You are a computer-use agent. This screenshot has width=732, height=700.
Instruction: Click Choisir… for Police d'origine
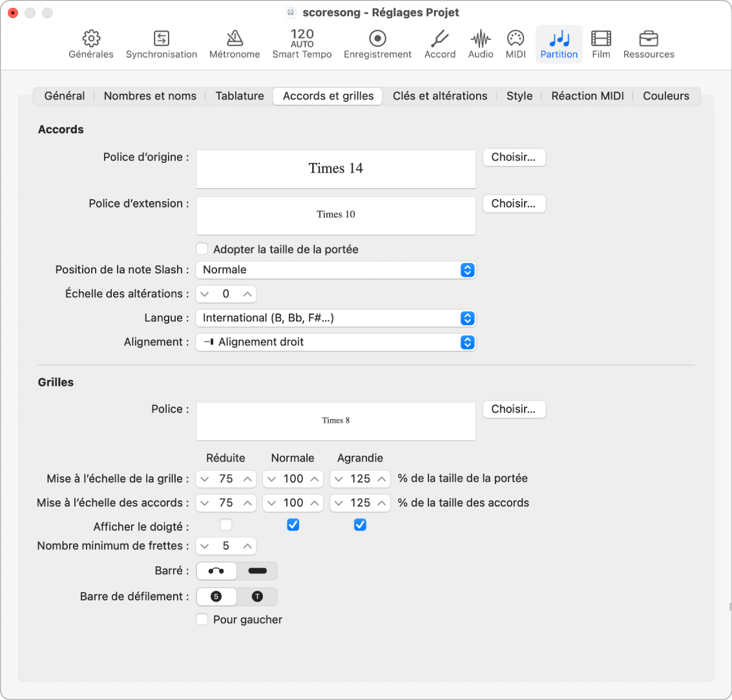514,157
